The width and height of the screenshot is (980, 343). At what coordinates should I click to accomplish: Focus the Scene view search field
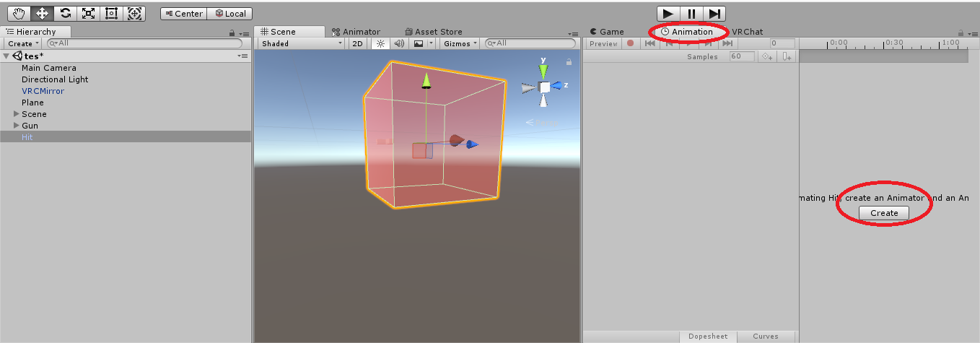(530, 43)
